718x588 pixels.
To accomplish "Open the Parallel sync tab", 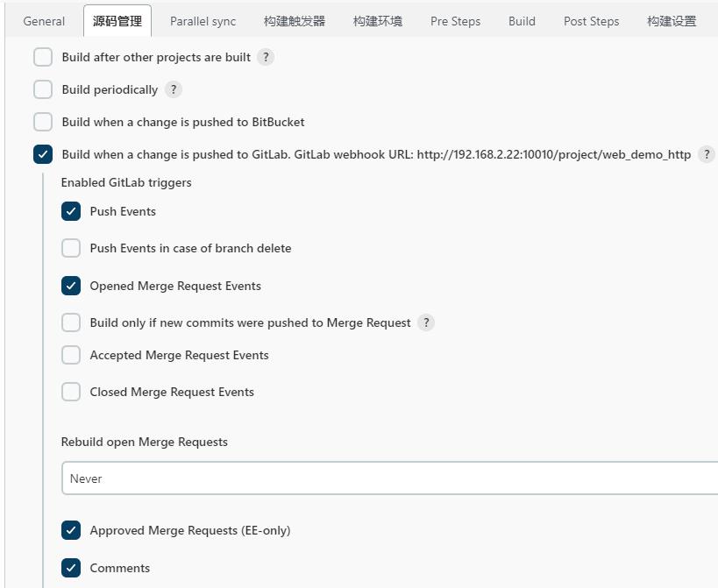I will tap(203, 21).
